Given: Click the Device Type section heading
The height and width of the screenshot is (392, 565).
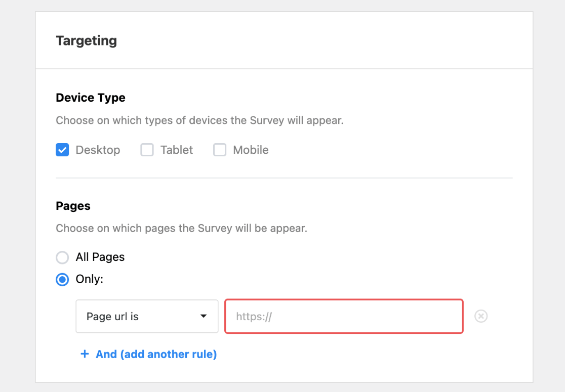Looking at the screenshot, I should 91,98.
